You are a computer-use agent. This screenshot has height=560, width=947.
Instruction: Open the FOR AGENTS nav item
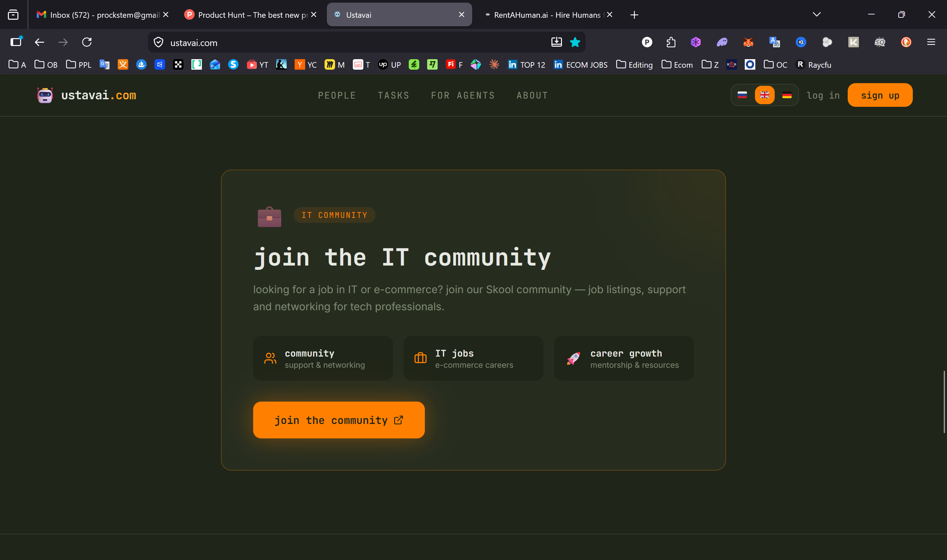coord(463,96)
